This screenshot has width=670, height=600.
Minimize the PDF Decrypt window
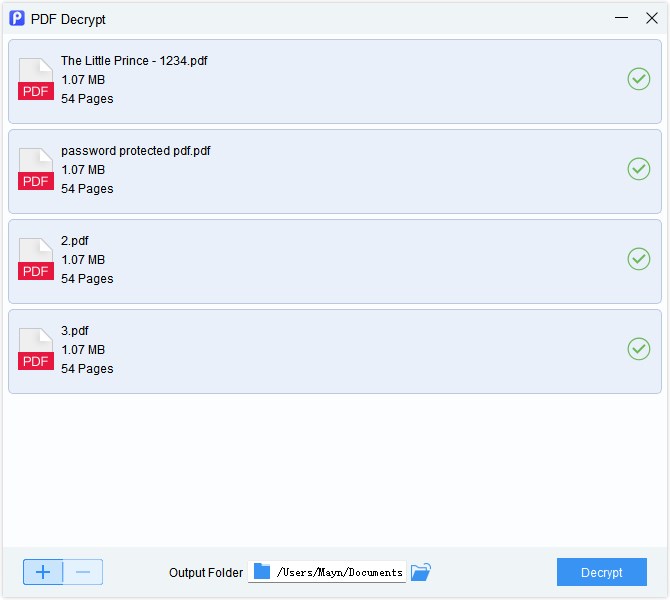622,18
